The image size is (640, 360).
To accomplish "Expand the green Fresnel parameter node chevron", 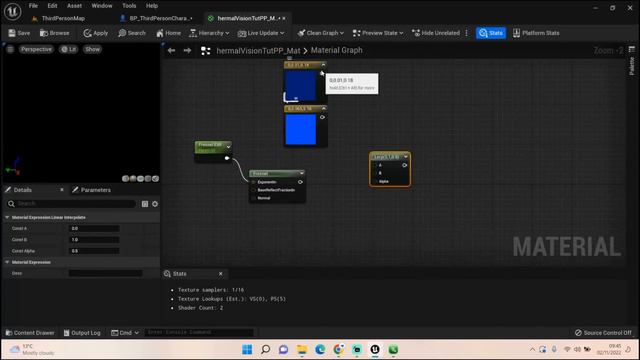I will coord(228,147).
